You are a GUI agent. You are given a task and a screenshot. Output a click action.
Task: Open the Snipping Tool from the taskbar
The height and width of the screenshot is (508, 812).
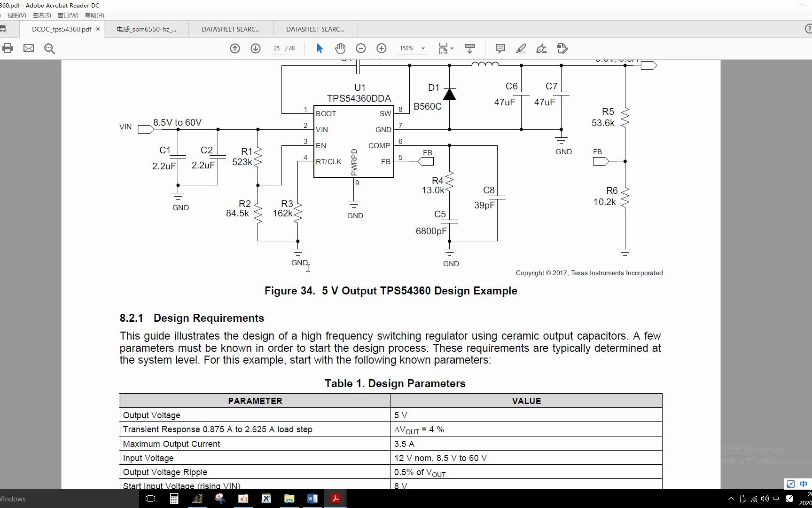(x=220, y=499)
